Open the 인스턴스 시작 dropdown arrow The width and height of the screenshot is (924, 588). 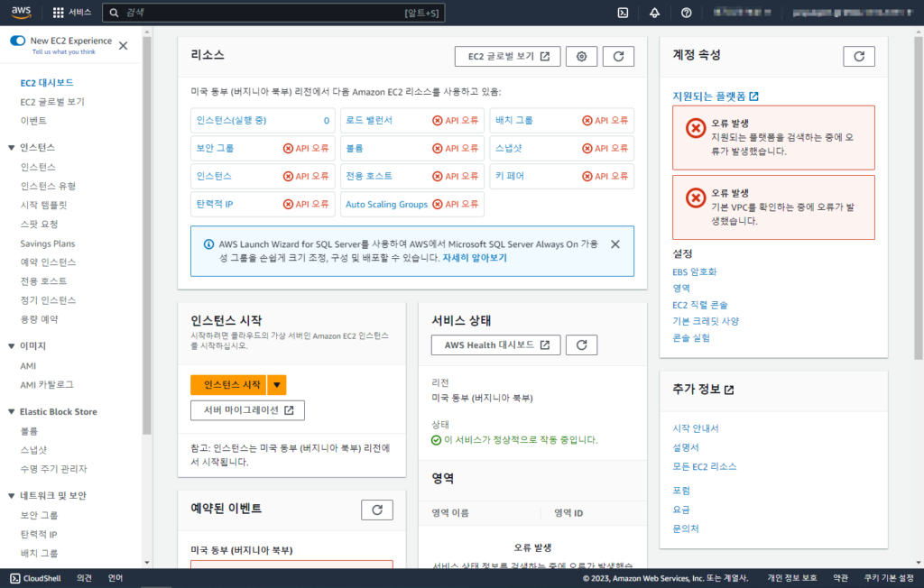coord(277,385)
